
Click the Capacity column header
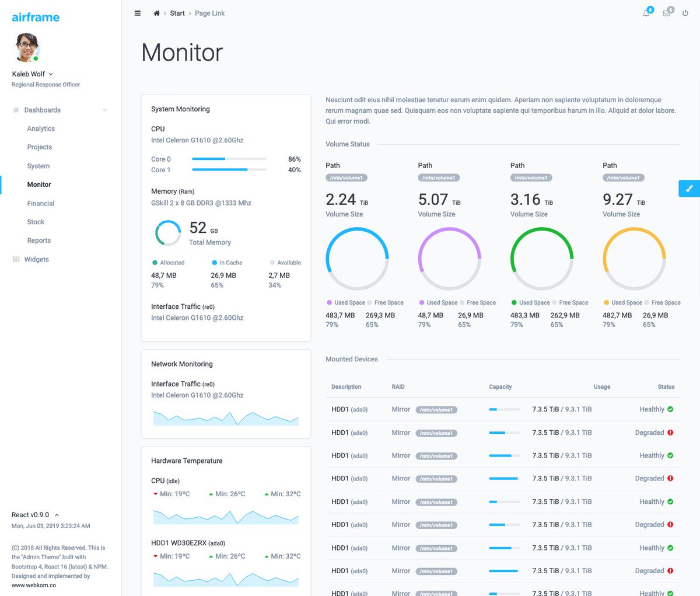pyautogui.click(x=501, y=386)
